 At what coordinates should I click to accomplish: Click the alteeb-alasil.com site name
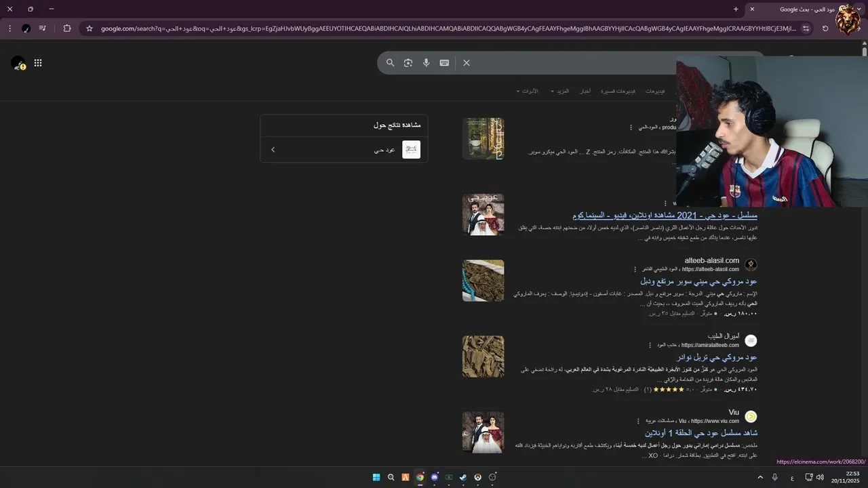coord(712,260)
